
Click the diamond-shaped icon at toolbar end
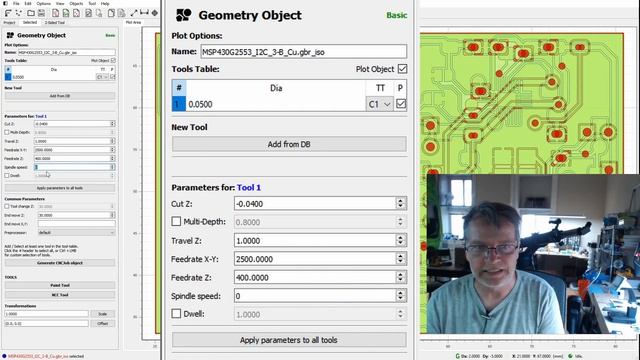pos(155,13)
